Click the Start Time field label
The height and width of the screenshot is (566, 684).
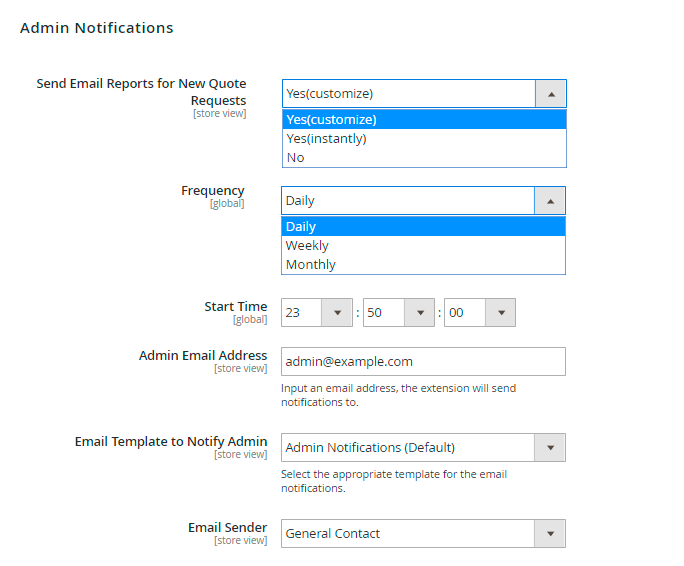click(x=236, y=307)
